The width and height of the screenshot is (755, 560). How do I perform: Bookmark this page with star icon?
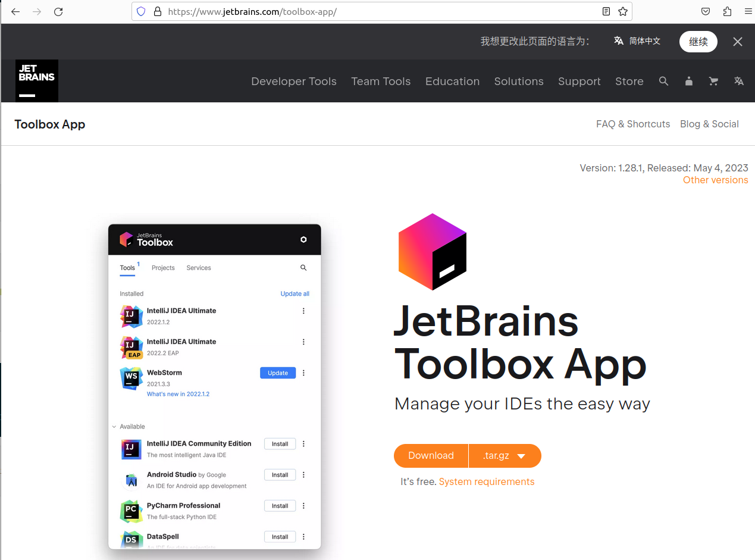622,11
